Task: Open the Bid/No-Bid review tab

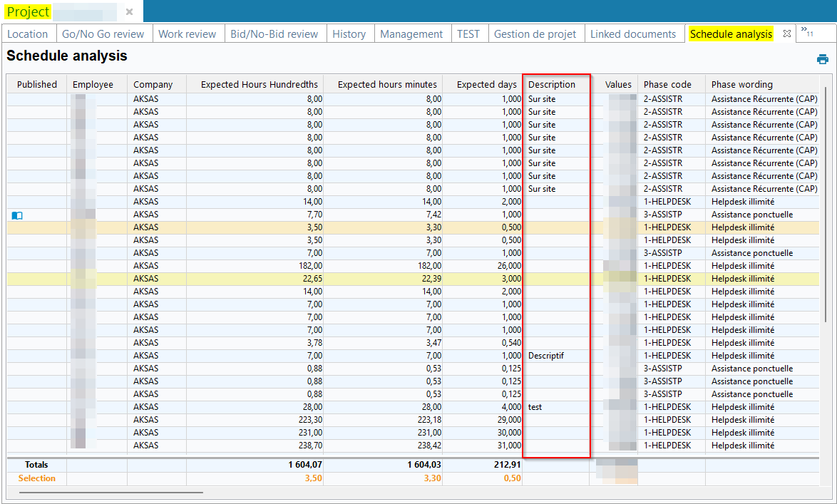Action: point(275,34)
